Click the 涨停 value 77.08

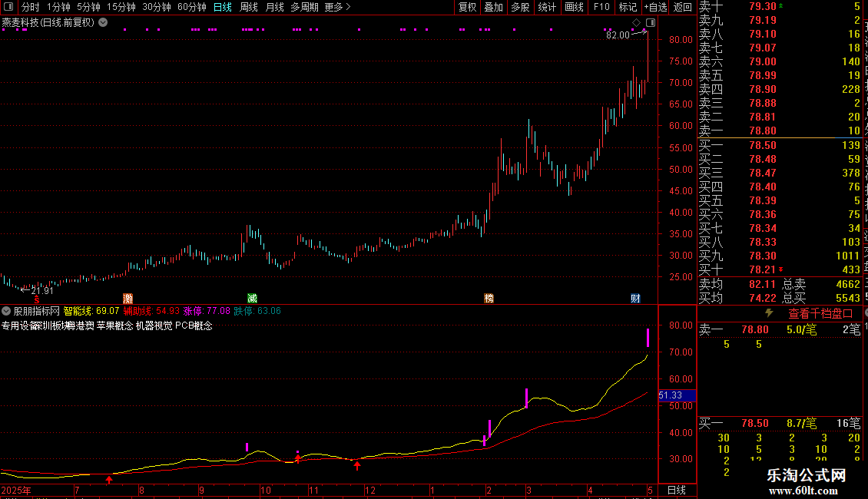click(x=218, y=311)
